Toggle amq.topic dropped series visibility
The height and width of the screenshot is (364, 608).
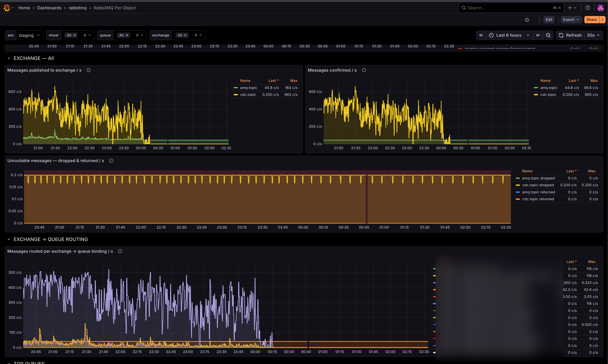tap(538, 178)
